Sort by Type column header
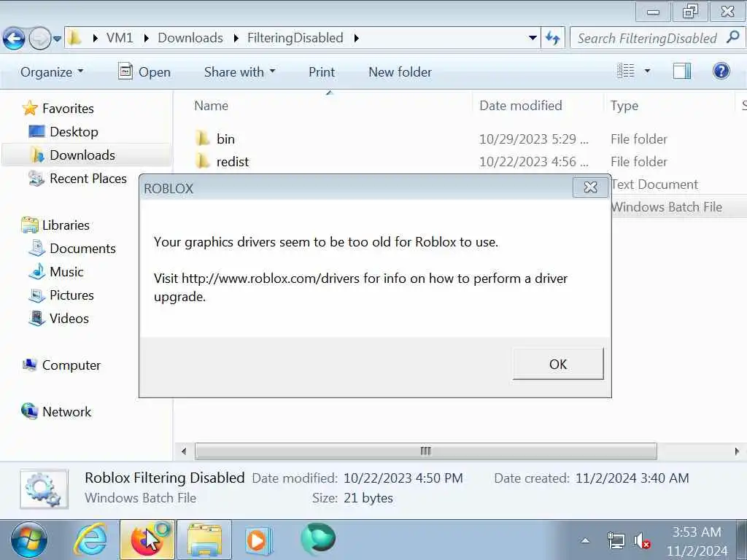This screenshot has width=747, height=560. 624,105
